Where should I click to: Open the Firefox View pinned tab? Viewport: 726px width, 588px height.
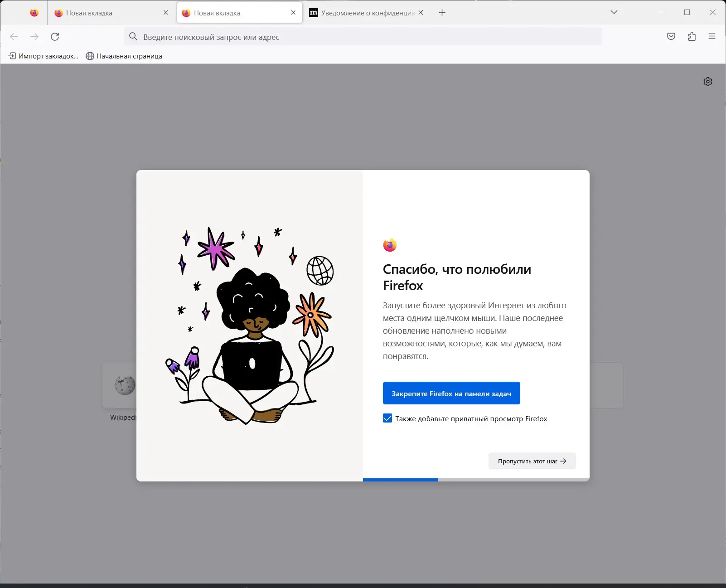pos(34,13)
